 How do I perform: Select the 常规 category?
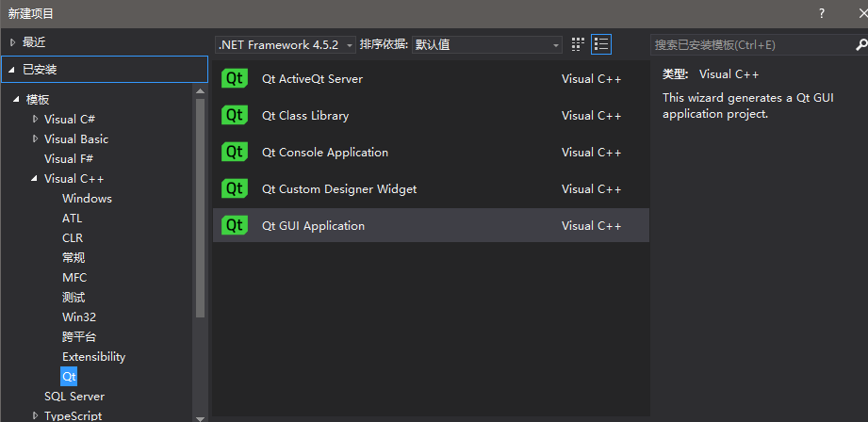74,258
